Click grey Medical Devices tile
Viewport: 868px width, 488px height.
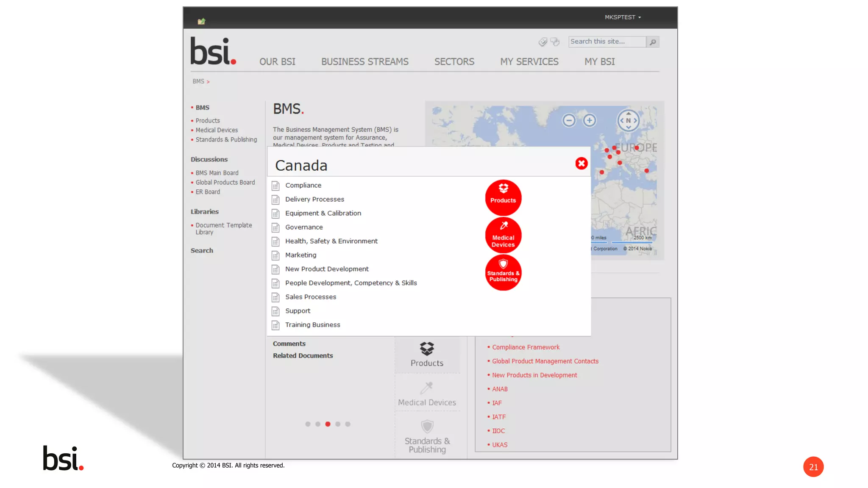427,394
